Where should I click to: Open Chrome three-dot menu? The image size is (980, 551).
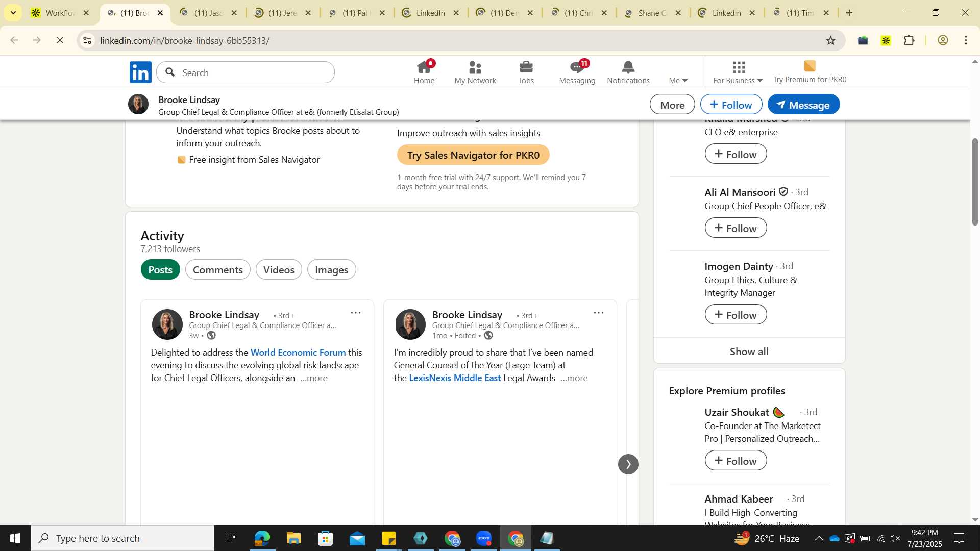tap(966, 40)
